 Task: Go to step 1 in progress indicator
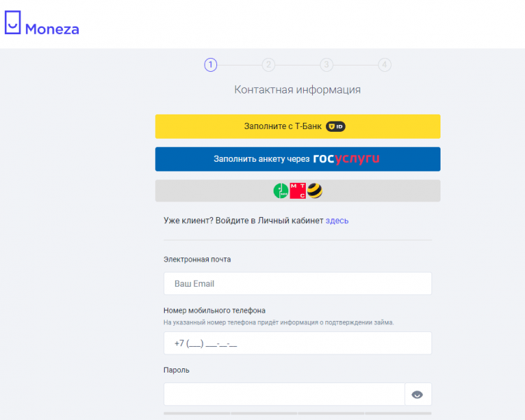coord(211,65)
